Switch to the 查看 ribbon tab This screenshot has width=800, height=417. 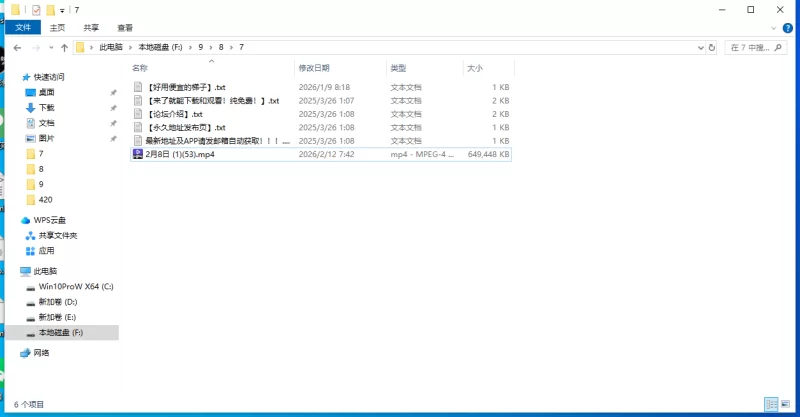[x=125, y=28]
